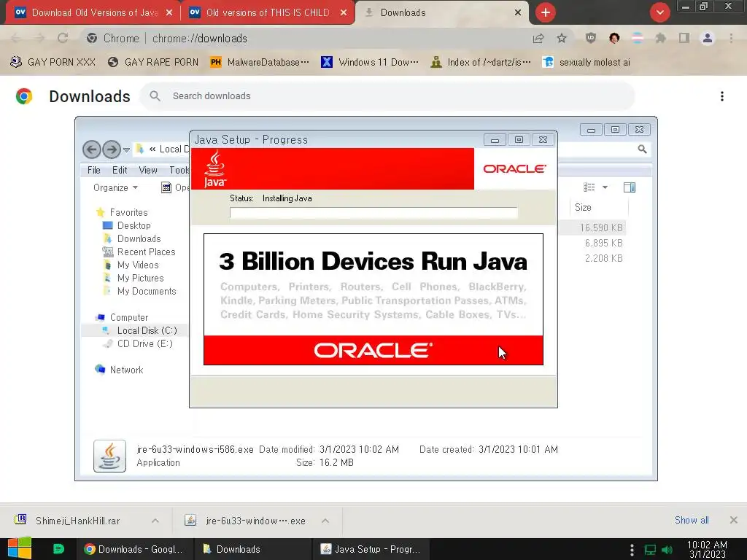This screenshot has width=747, height=560.
Task: Expand options for Shimeji_HankHill.rar download
Action: (155, 521)
